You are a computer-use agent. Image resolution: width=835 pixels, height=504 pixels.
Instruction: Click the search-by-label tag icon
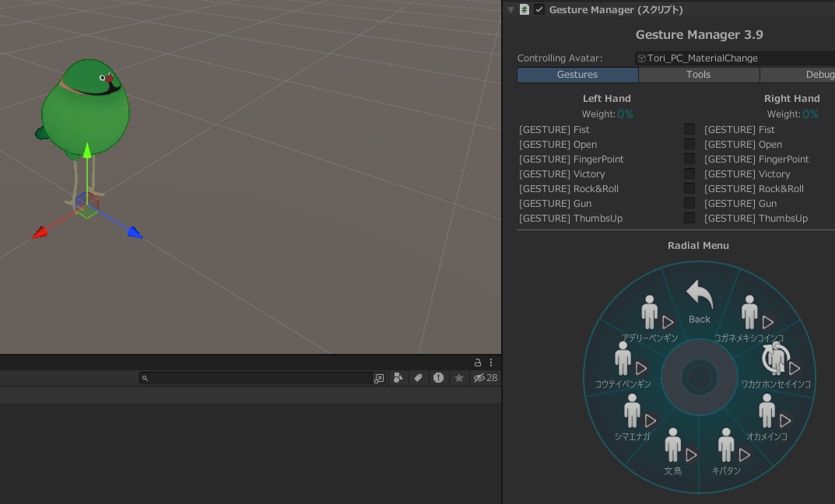[x=418, y=378]
